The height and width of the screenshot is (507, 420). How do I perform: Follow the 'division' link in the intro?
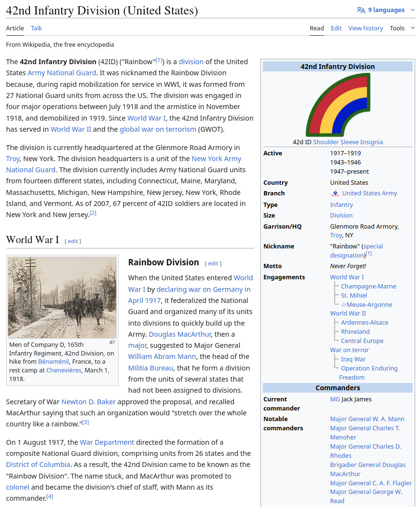pyautogui.click(x=191, y=62)
